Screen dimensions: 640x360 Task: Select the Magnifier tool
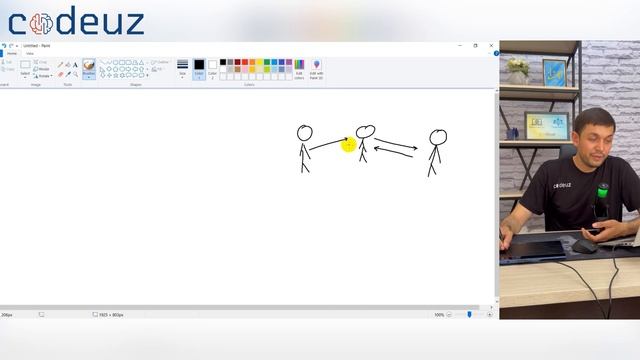(x=76, y=74)
